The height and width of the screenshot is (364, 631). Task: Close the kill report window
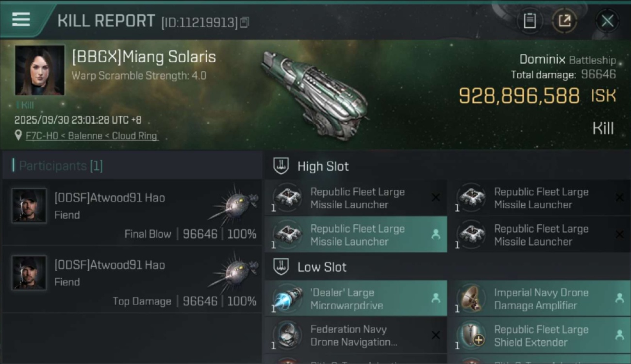(x=607, y=21)
